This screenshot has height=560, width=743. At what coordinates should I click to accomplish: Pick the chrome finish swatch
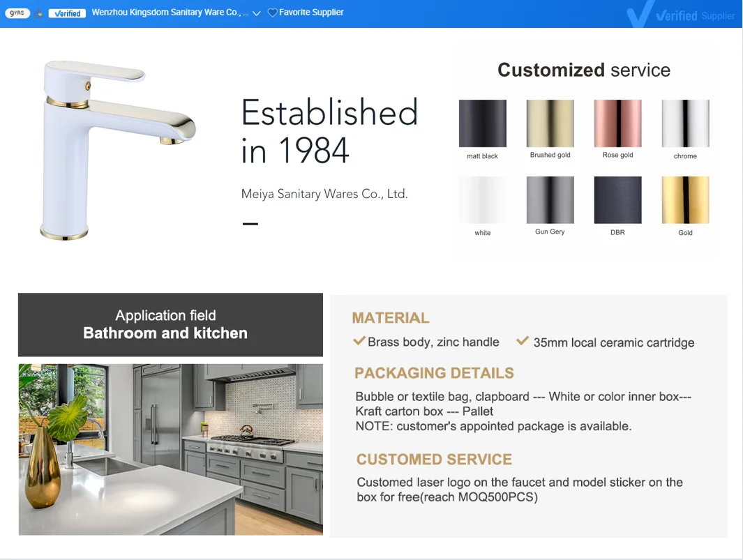[685, 123]
